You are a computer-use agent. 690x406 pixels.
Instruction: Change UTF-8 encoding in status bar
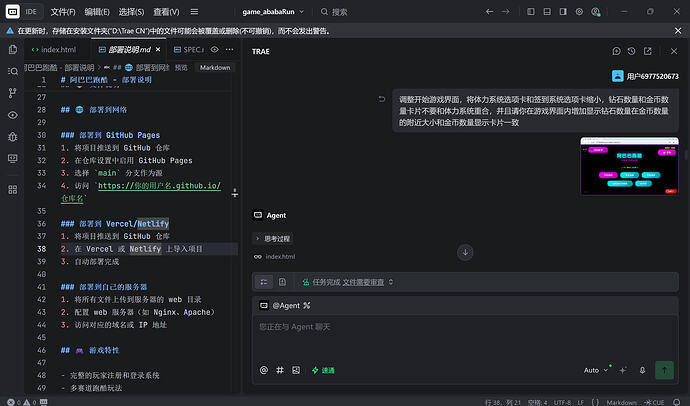[562, 402]
